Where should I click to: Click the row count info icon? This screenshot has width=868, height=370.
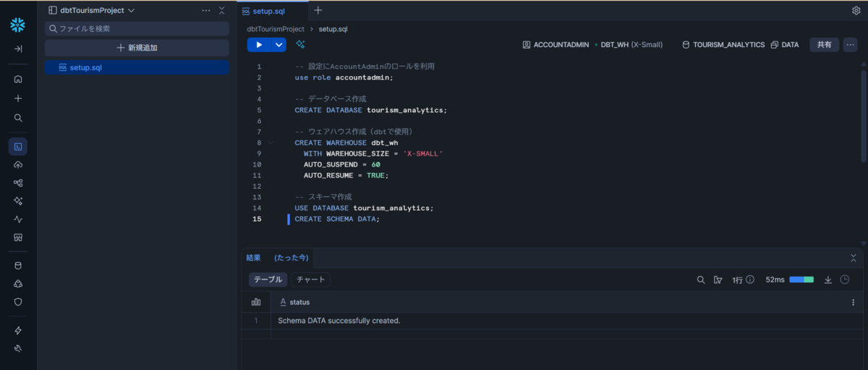click(x=750, y=279)
